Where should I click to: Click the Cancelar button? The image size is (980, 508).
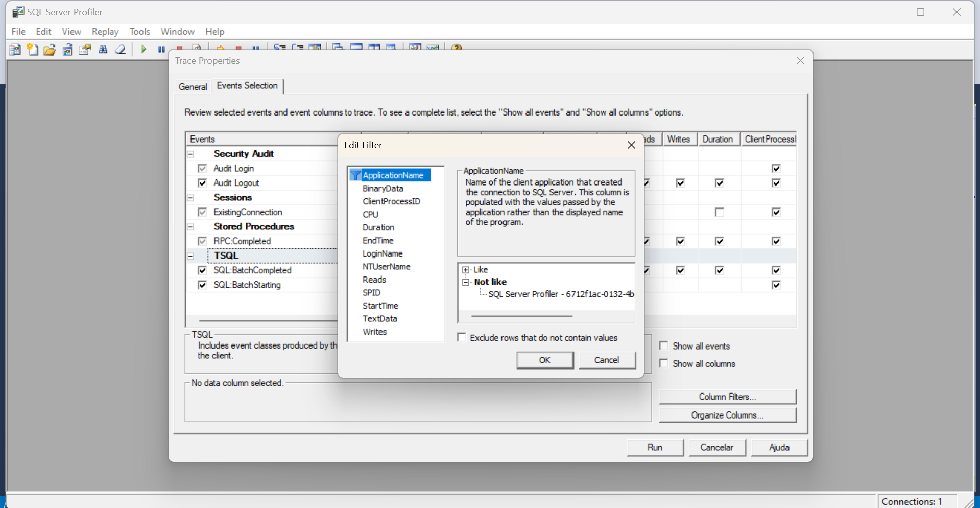pyautogui.click(x=717, y=448)
